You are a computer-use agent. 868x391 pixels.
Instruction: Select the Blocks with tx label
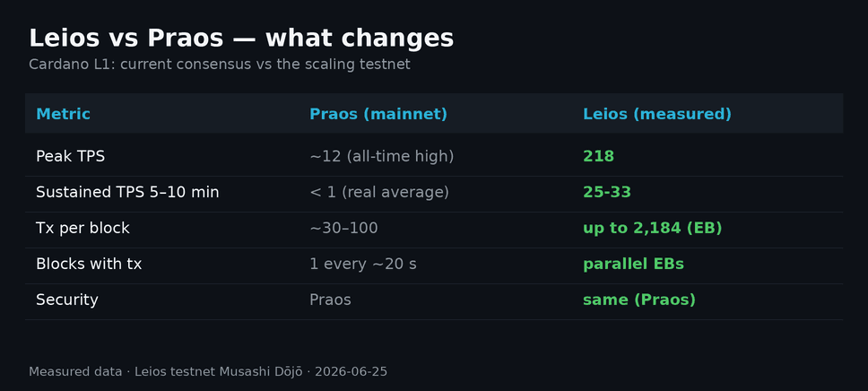click(89, 265)
